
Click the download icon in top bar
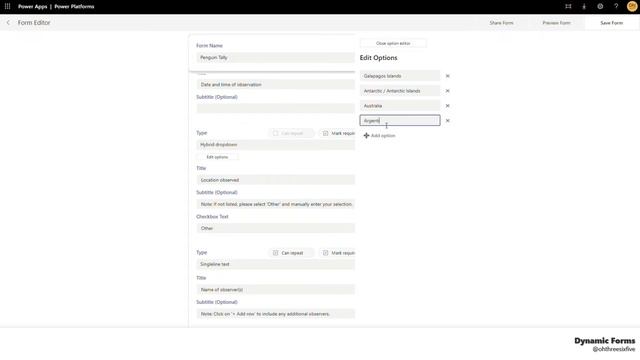[x=584, y=7]
